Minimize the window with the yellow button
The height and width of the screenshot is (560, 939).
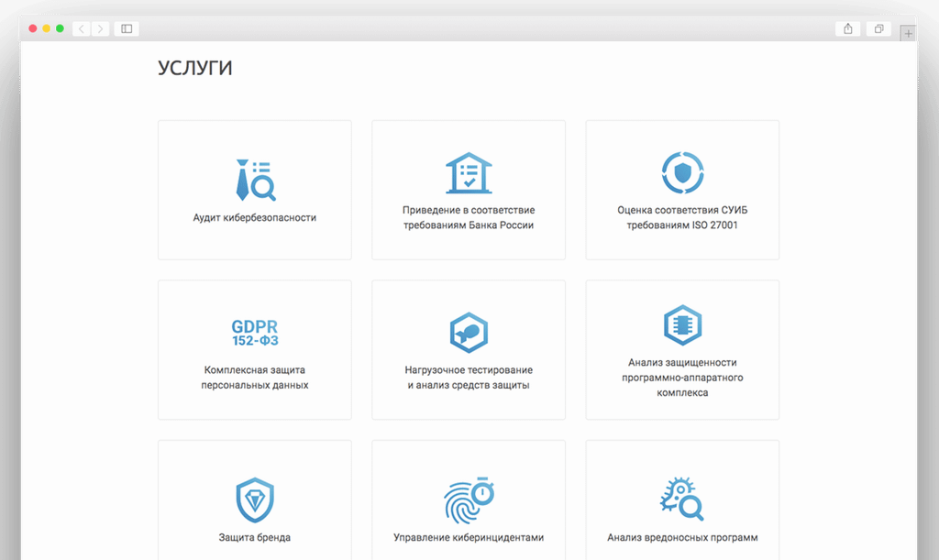coord(46,28)
